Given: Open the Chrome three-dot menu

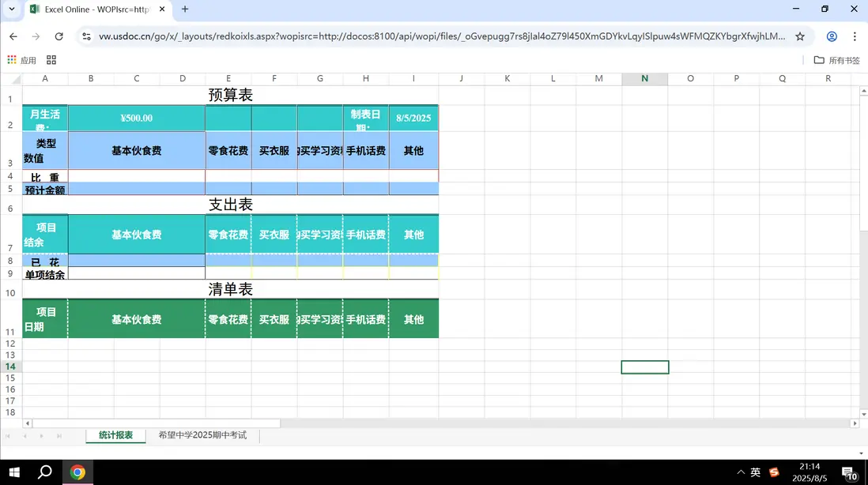Looking at the screenshot, I should coord(855,36).
